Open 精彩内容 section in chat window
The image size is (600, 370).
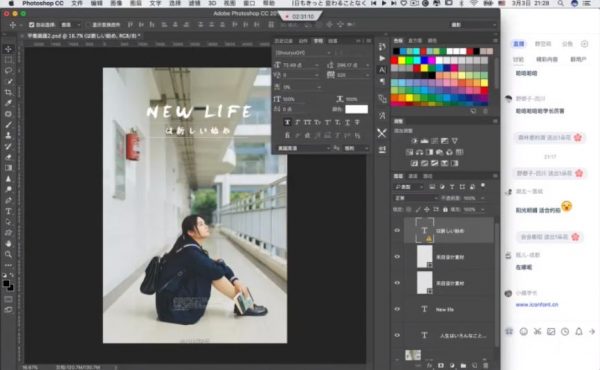tap(546, 60)
